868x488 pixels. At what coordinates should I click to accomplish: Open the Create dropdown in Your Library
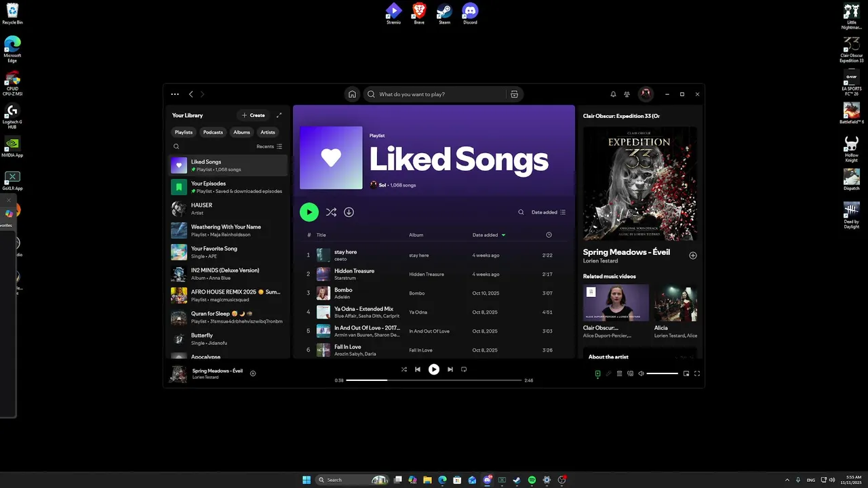[x=253, y=115]
